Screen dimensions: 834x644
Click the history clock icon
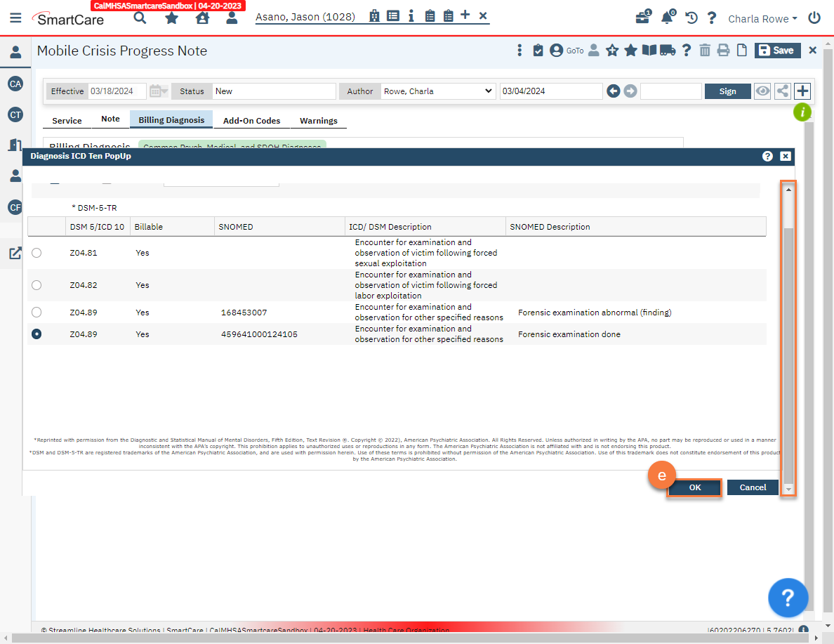tap(691, 18)
